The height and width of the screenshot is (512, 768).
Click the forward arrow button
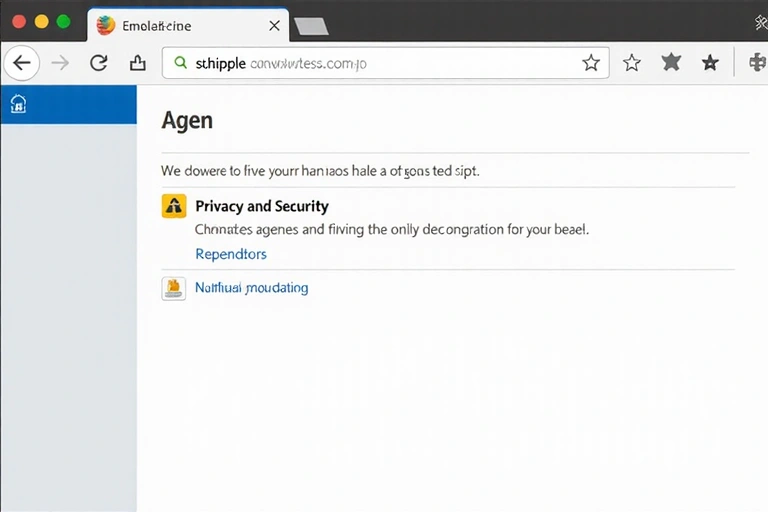click(60, 63)
